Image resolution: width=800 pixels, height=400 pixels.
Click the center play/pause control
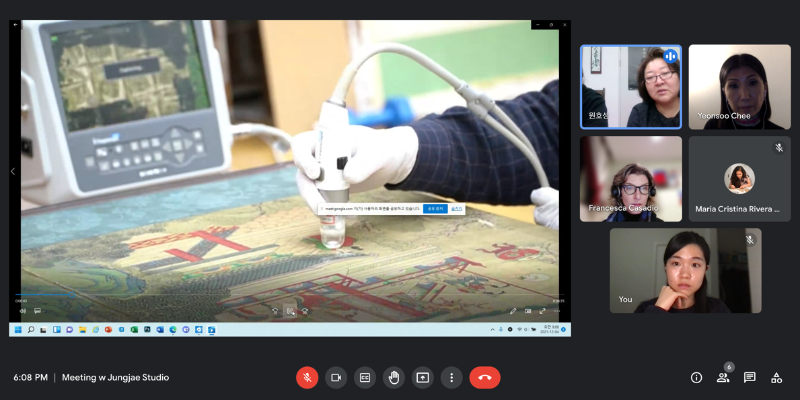(x=290, y=311)
